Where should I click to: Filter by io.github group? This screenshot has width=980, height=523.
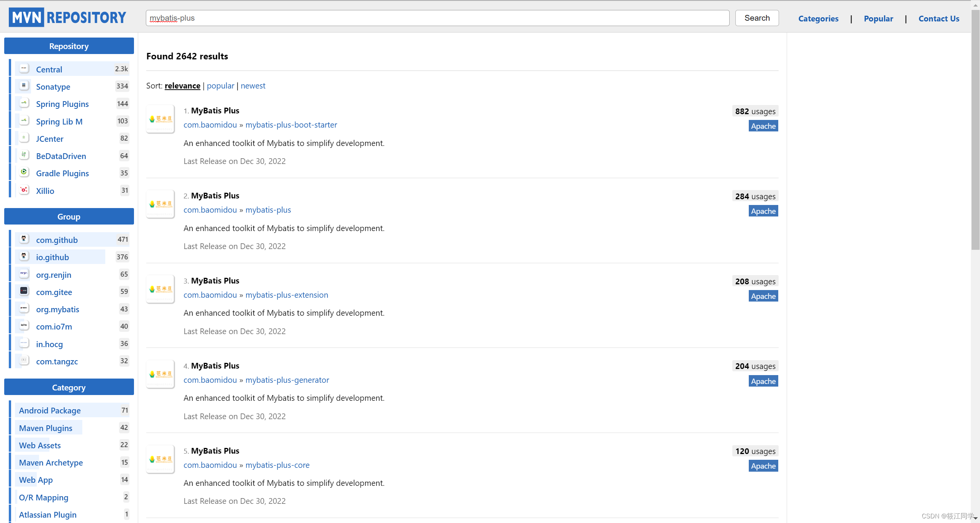pyautogui.click(x=52, y=257)
